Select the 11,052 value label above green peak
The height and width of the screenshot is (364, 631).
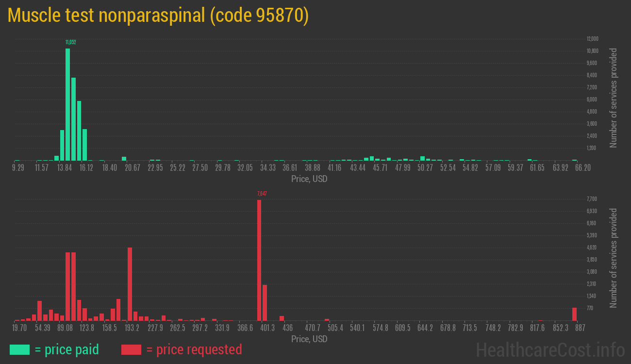71,42
